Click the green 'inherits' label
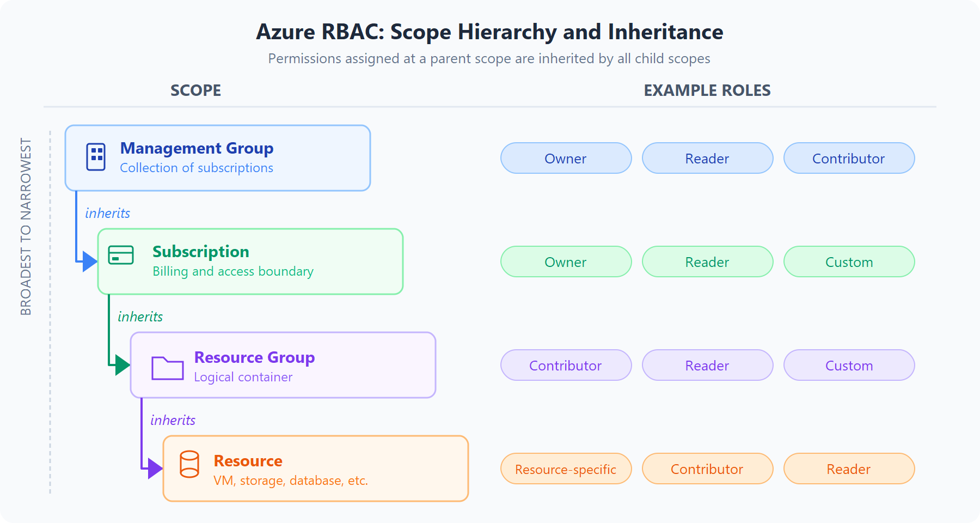 [x=140, y=317]
